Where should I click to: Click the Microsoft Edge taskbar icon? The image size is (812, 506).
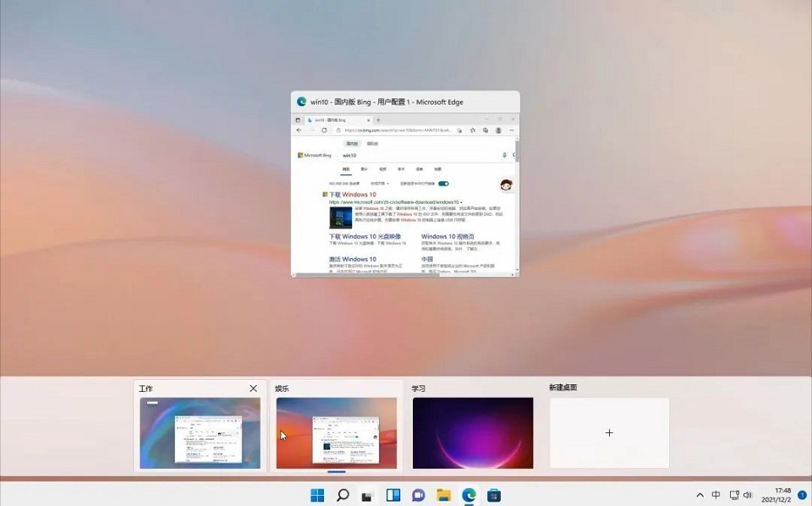pyautogui.click(x=469, y=495)
